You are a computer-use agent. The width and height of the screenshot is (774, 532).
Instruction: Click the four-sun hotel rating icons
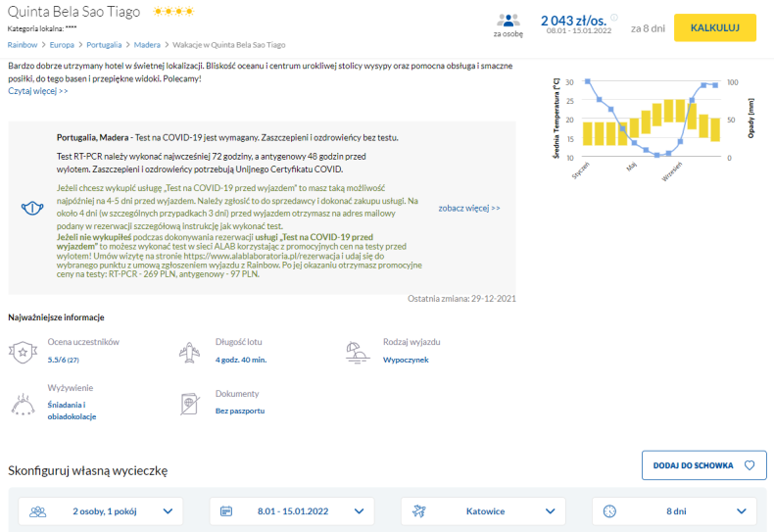173,12
